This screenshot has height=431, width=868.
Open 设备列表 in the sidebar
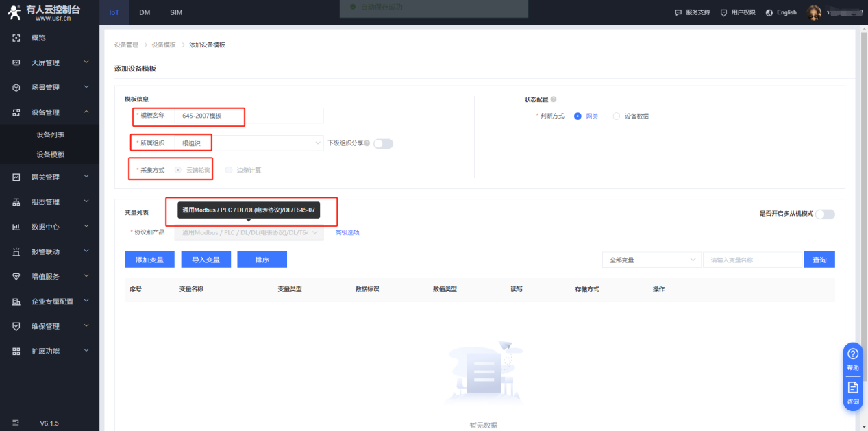pos(51,134)
